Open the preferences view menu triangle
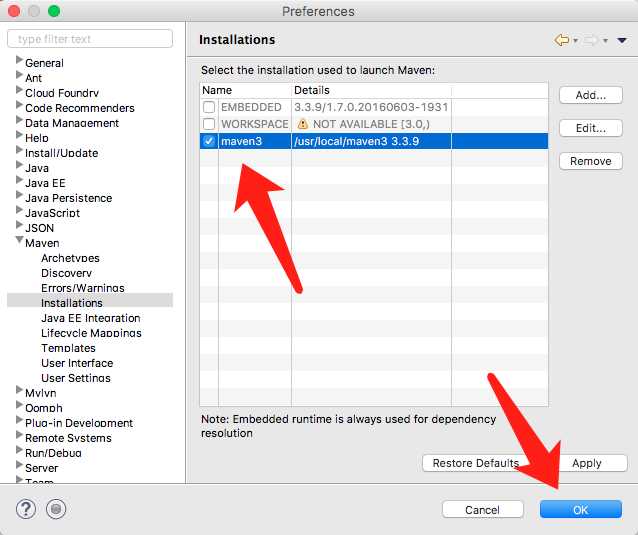638x535 pixels. tap(622, 40)
